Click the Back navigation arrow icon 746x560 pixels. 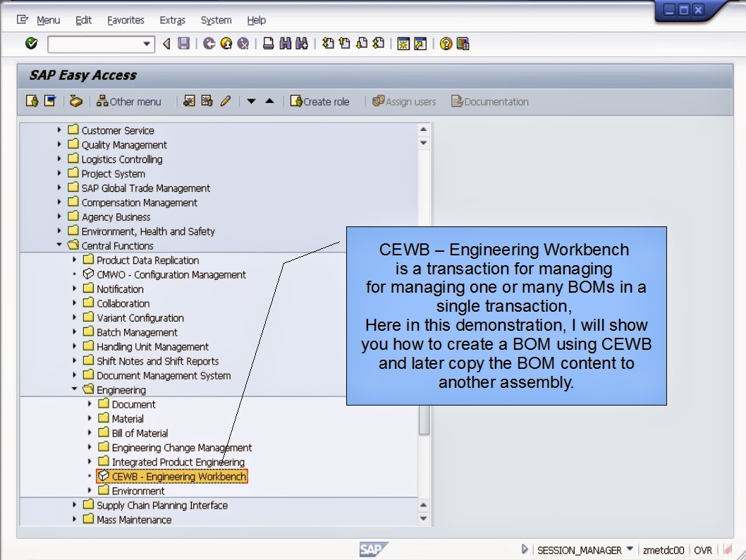(x=166, y=44)
